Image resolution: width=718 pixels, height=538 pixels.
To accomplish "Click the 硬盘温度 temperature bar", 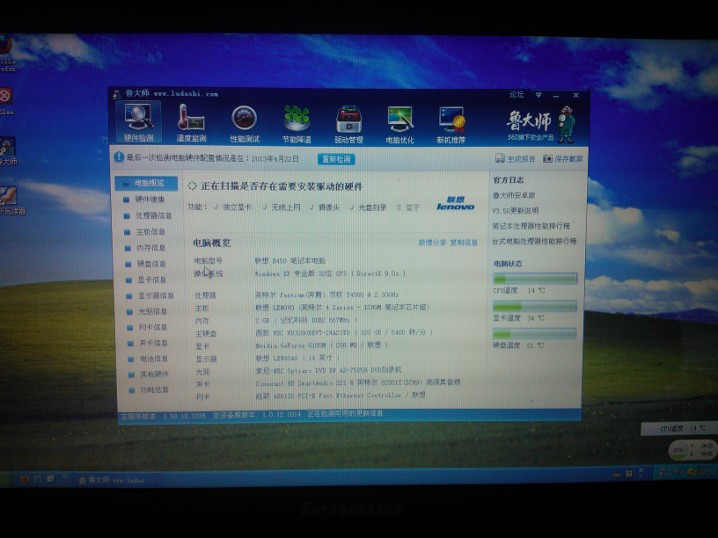I will 534,334.
